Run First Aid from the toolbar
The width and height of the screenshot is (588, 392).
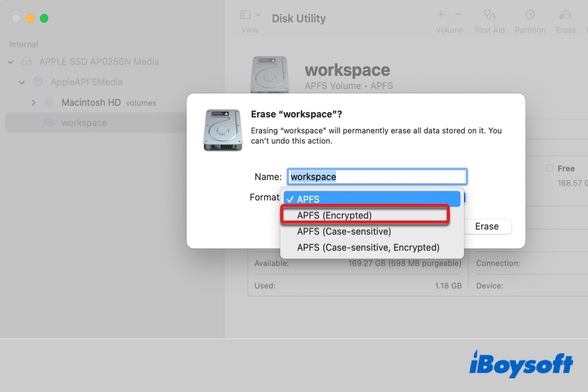[489, 15]
